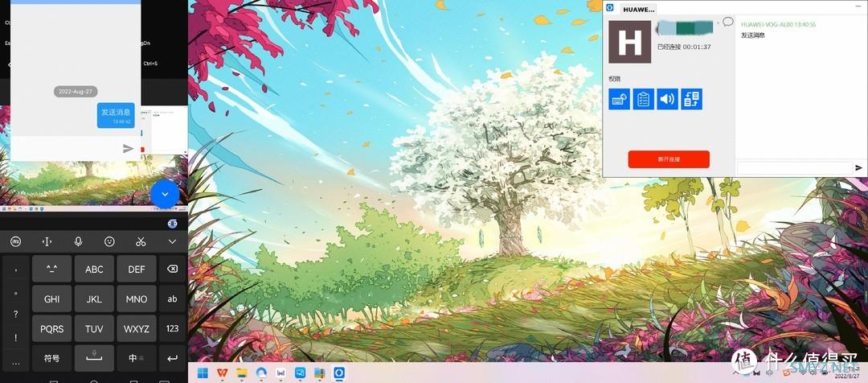Screen dimensions: 868x383
Task: Tap the exclamation mark punctuation key
Action: pyautogui.click(x=15, y=338)
